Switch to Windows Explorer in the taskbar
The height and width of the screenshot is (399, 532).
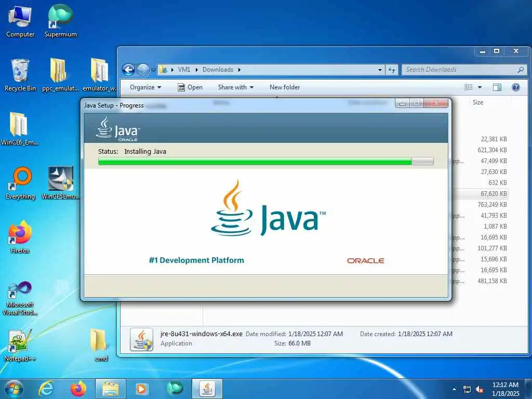coord(111,389)
